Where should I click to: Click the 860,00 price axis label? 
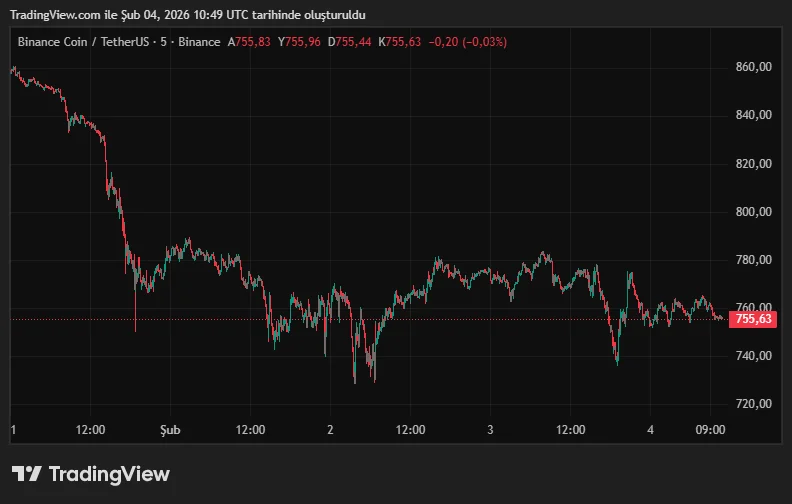coord(753,67)
